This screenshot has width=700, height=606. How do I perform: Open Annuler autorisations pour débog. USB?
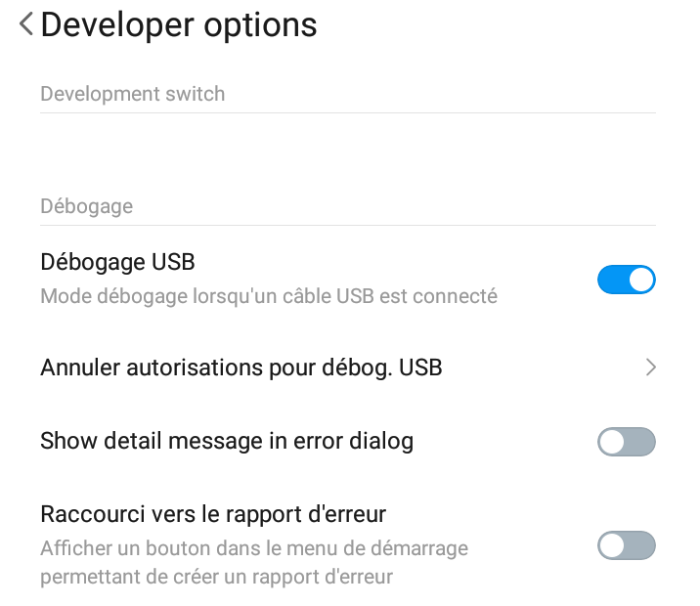[348, 368]
